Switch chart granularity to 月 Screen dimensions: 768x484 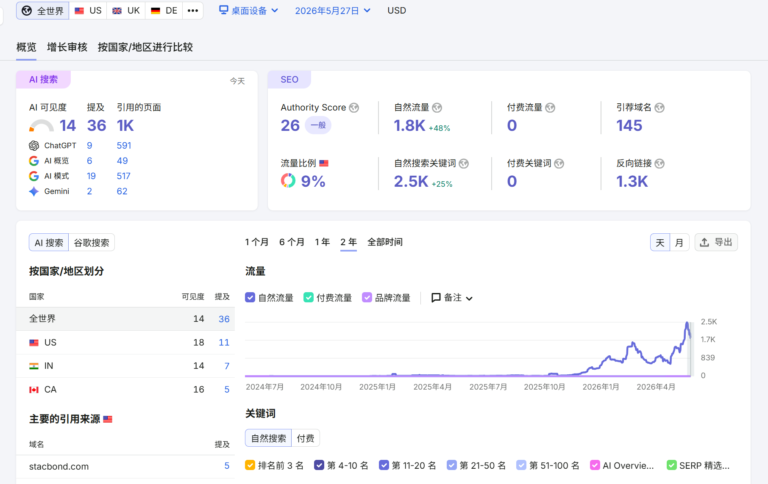click(x=679, y=242)
